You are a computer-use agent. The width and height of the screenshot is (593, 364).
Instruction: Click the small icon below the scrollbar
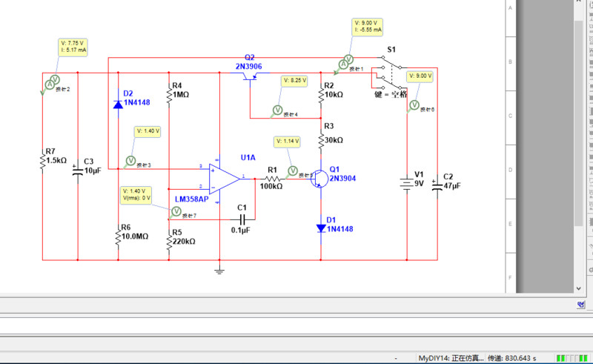(x=582, y=305)
